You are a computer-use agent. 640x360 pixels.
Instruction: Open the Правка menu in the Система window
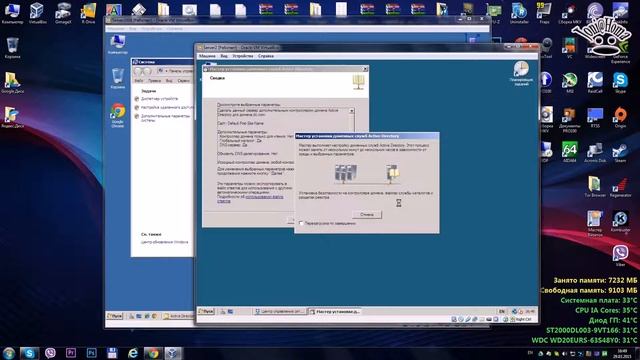pos(154,81)
